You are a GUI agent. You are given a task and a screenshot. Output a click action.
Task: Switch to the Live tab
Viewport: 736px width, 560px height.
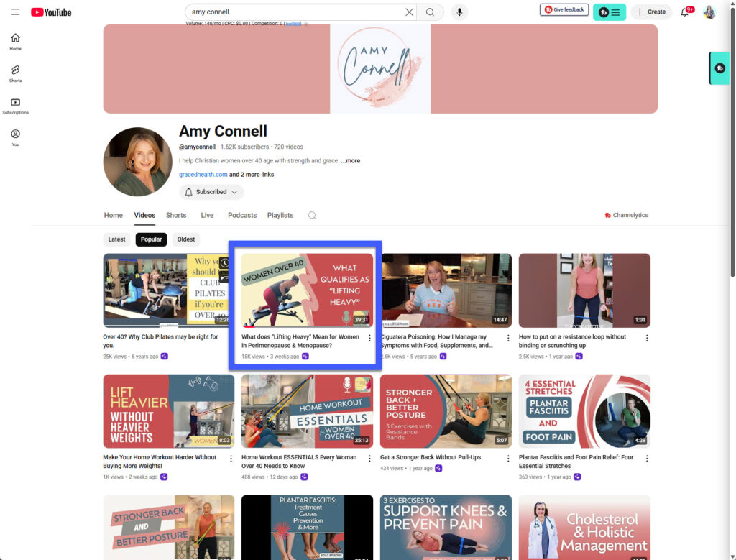(x=207, y=215)
